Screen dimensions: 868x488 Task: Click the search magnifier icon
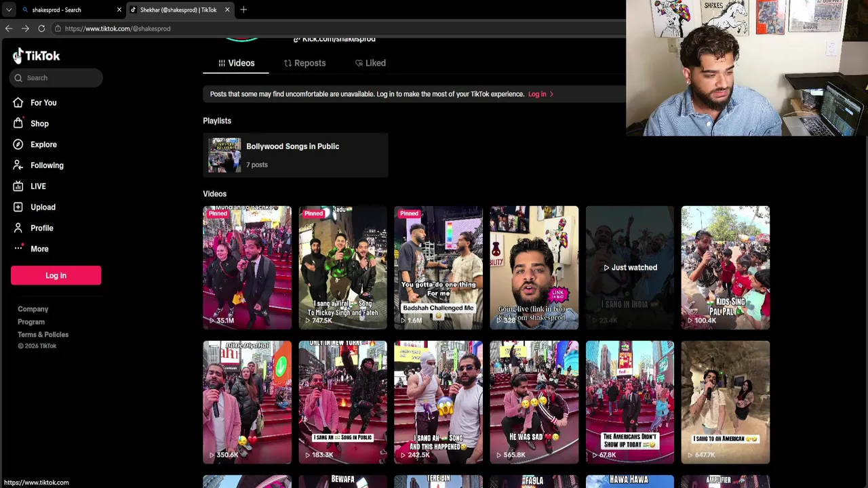18,78
